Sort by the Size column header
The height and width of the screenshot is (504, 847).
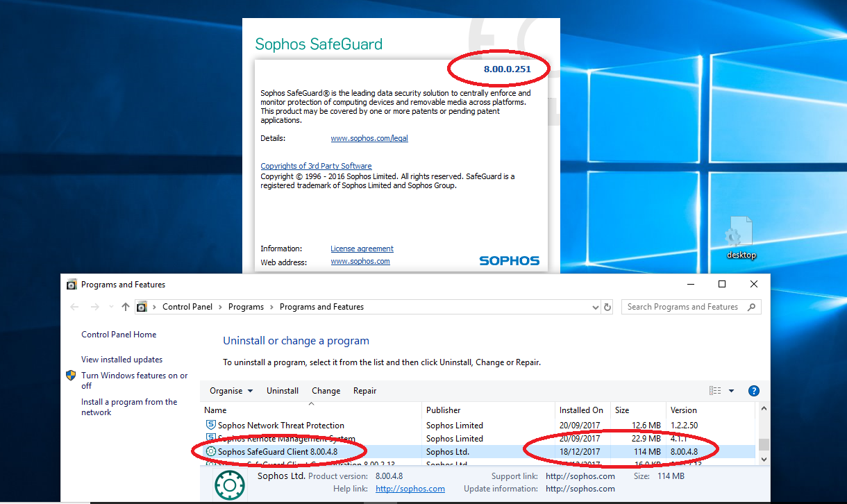[638, 410]
